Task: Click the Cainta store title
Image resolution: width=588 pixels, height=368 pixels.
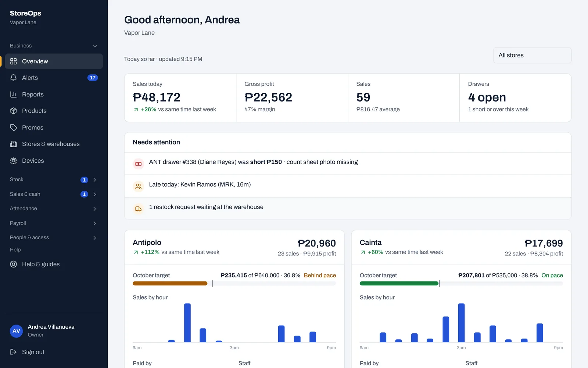Action: 370,243
